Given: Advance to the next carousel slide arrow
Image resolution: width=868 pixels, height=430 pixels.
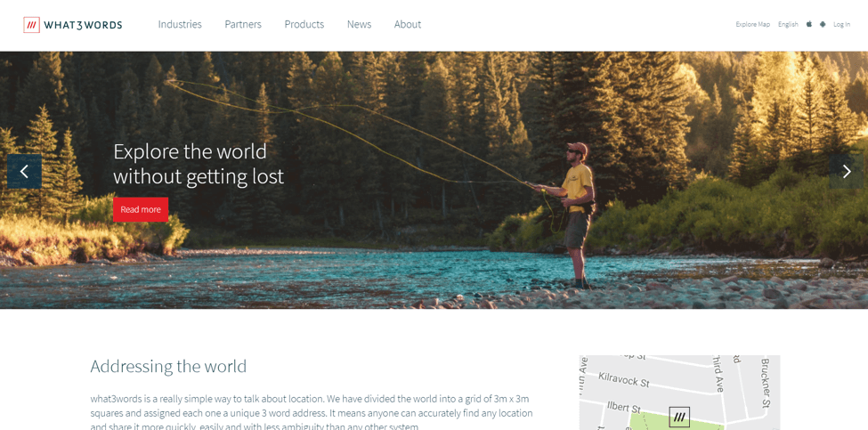Looking at the screenshot, I should point(847,172).
